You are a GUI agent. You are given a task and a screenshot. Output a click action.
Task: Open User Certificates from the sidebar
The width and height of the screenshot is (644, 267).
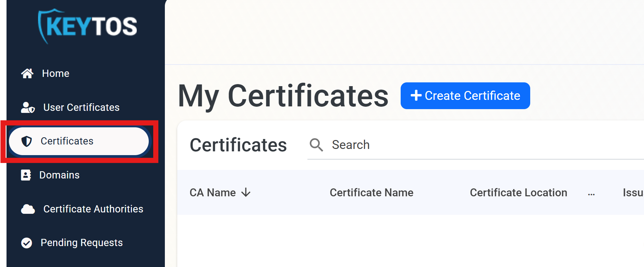point(81,107)
